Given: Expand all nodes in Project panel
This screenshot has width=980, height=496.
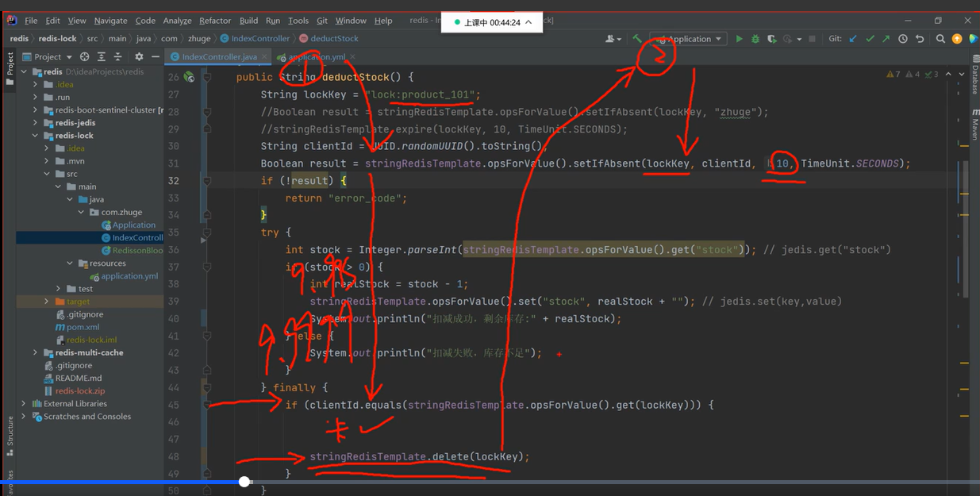Looking at the screenshot, I should 102,57.
